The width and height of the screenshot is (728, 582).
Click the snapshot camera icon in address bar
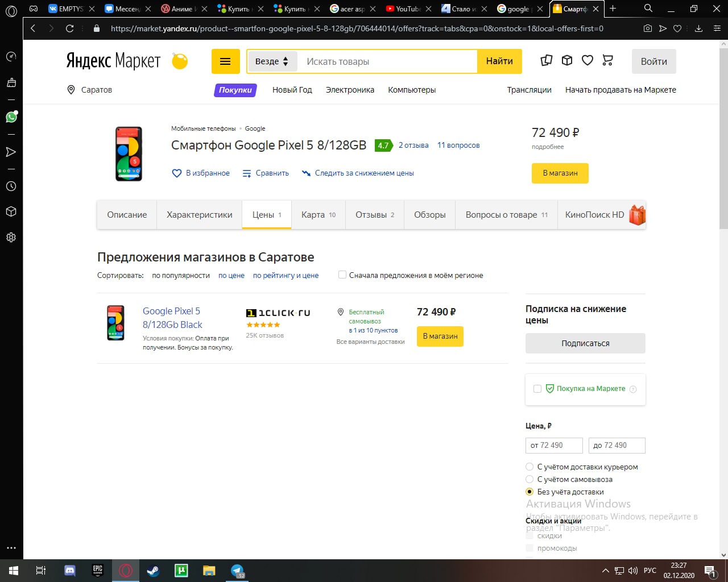648,28
